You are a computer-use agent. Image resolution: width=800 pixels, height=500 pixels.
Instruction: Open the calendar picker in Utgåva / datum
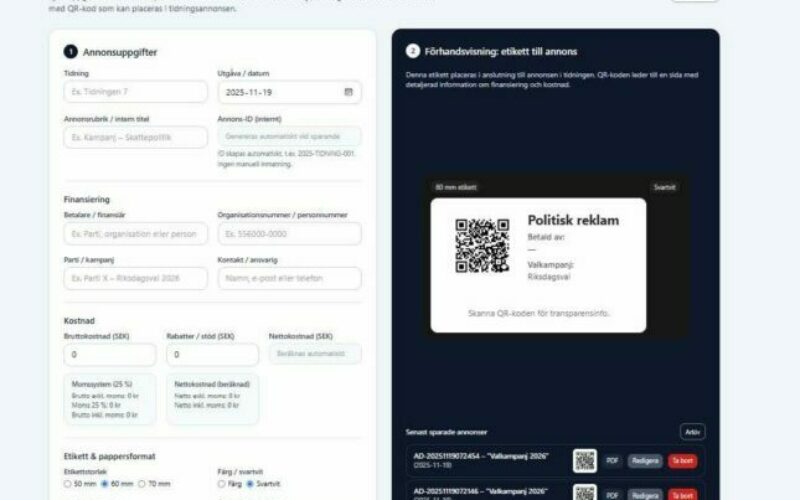click(x=348, y=92)
